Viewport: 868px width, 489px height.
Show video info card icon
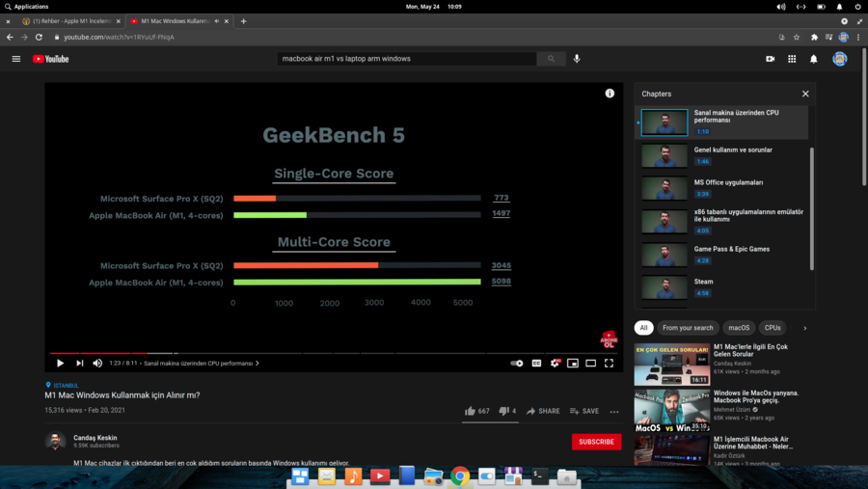(x=610, y=94)
